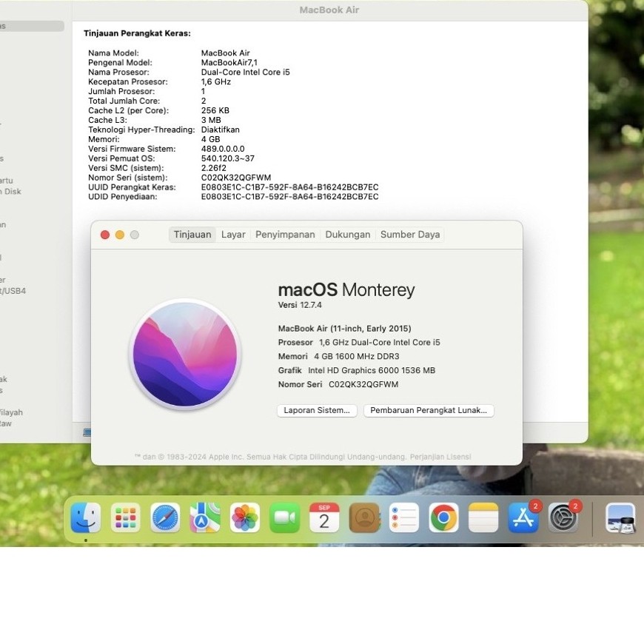The image size is (644, 644).
Task: Select Dual-Core Intel Core i5 in system report
Action: coord(245,72)
